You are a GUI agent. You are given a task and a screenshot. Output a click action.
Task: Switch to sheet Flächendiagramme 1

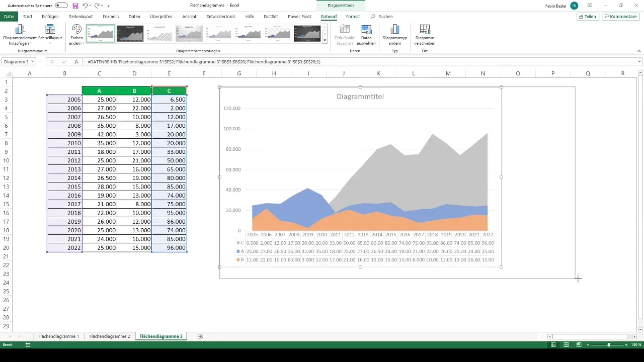click(58, 336)
